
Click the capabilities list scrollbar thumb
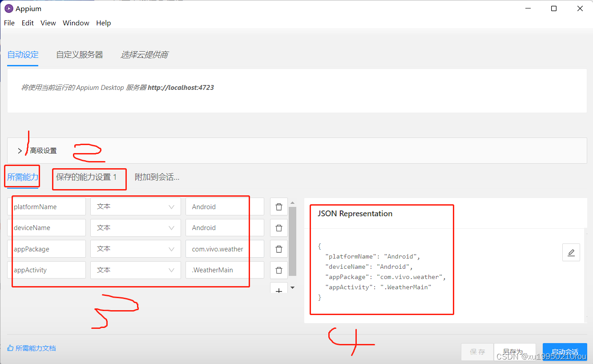[x=292, y=241]
